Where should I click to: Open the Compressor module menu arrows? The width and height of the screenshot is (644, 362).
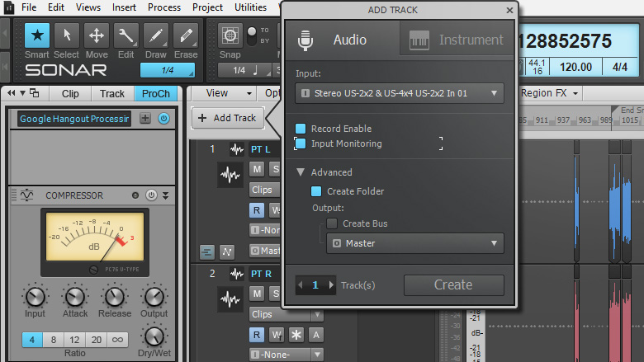[165, 195]
